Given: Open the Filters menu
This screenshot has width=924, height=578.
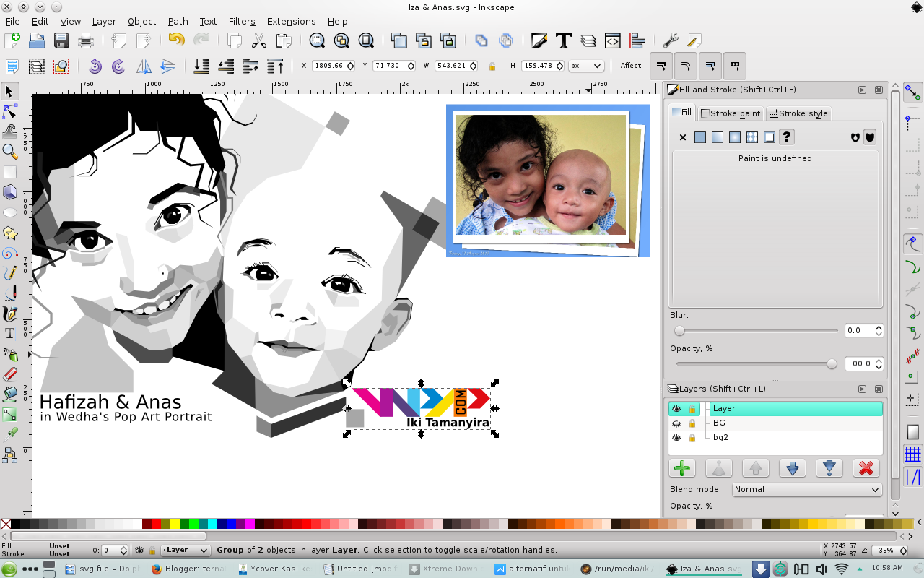Looking at the screenshot, I should click(242, 21).
